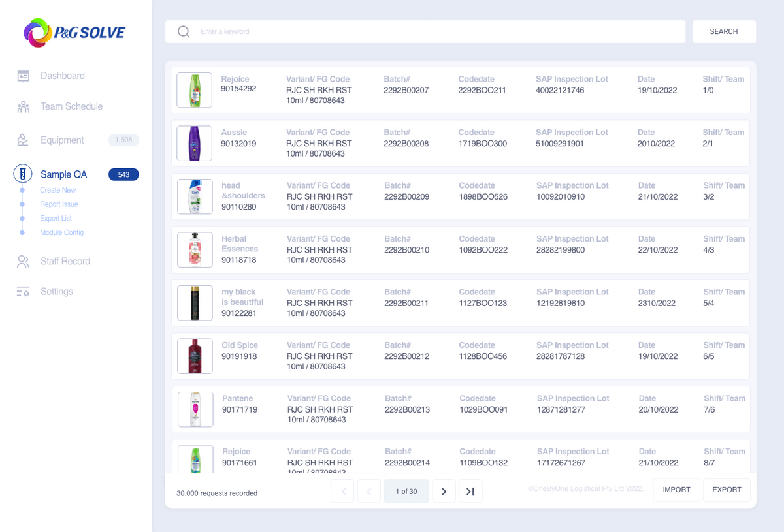Open Report Issue under Sample QA
Screen dimensions: 784x532
59,204
